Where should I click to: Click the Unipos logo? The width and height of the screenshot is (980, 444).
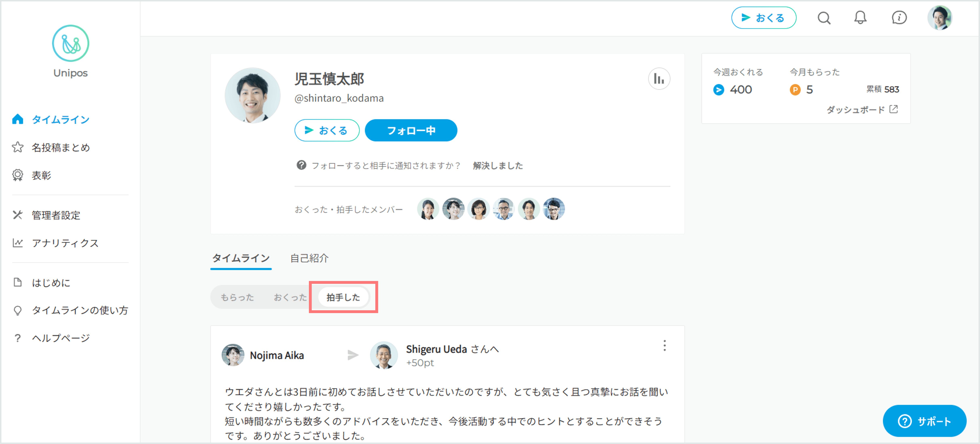[x=70, y=51]
